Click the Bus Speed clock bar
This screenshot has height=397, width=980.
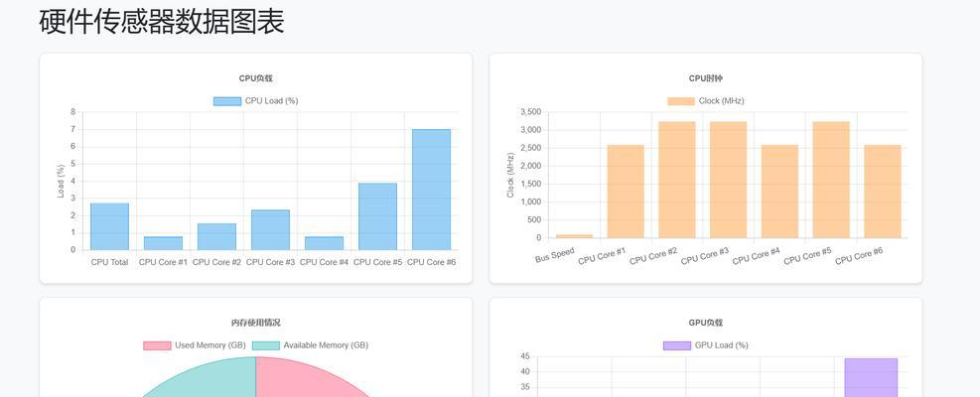[574, 236]
